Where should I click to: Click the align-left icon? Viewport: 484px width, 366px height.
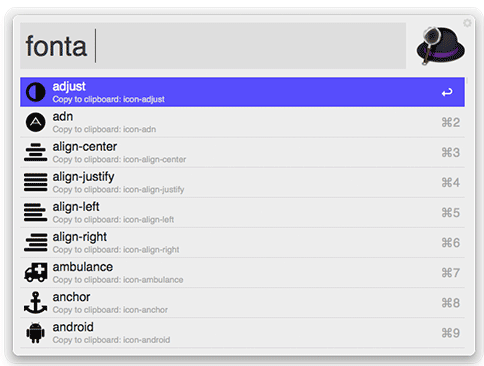[x=35, y=212]
